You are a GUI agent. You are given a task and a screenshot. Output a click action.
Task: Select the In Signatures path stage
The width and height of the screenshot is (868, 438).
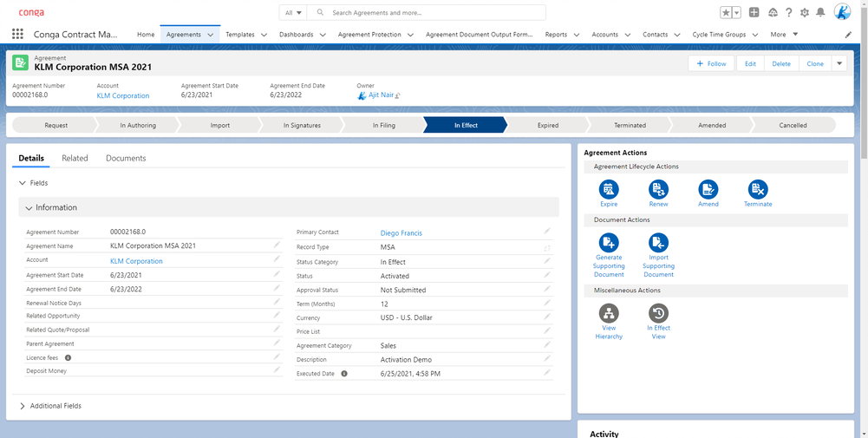302,125
